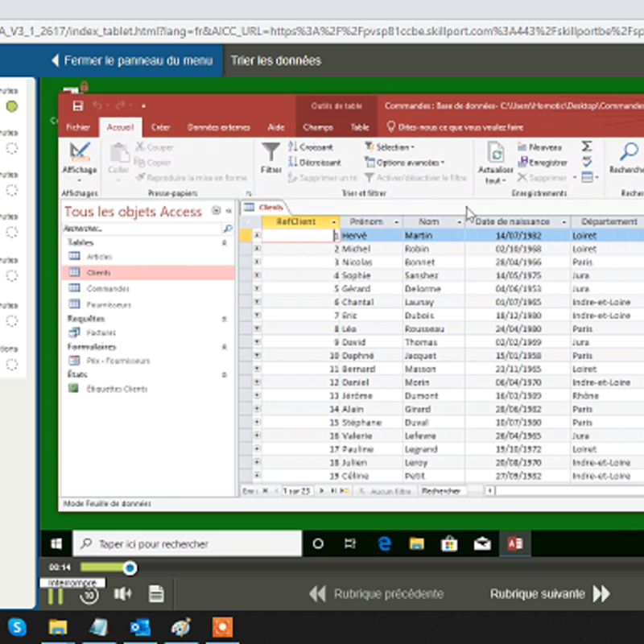Open the transcript document icon
Screen dimensions: 644x644
(x=156, y=594)
